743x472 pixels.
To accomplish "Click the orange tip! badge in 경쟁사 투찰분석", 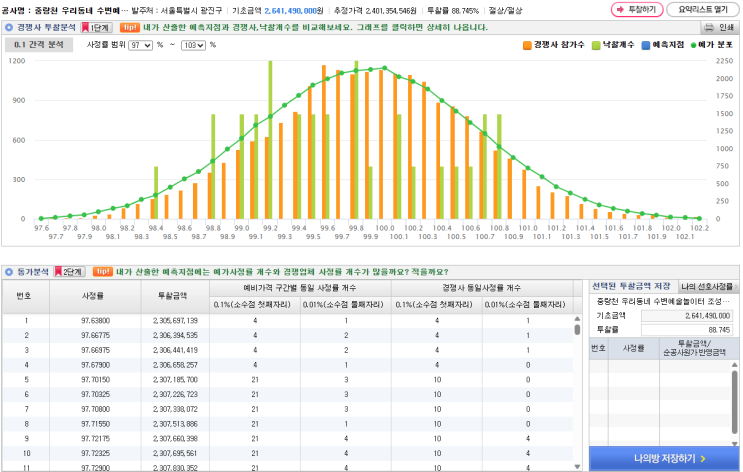I will pyautogui.click(x=129, y=27).
